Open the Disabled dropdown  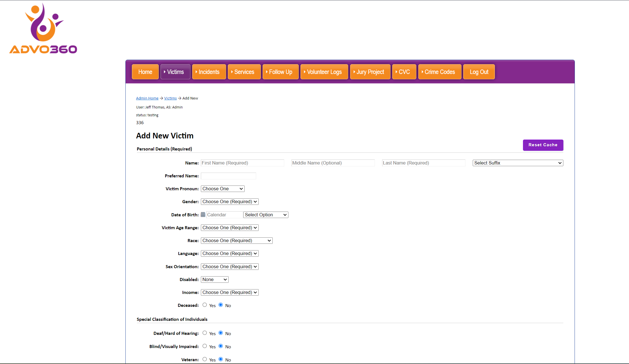[215, 280]
